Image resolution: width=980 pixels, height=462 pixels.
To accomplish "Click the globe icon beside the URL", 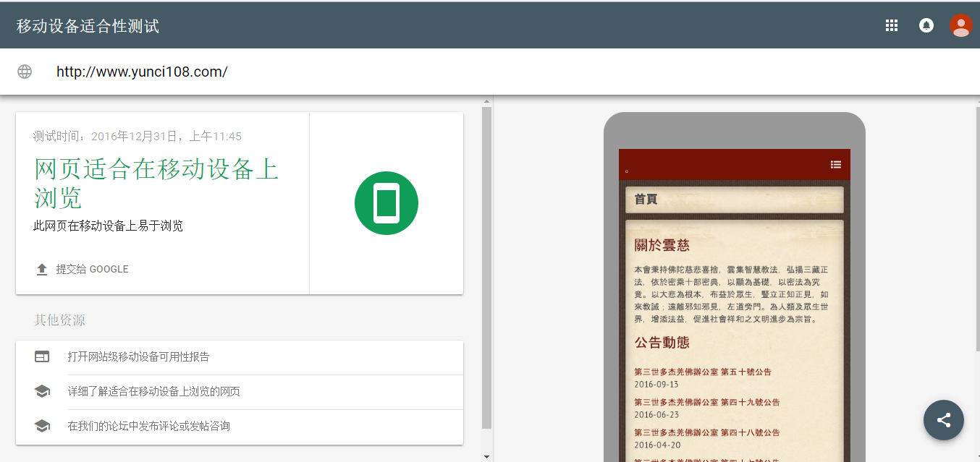I will [x=25, y=72].
